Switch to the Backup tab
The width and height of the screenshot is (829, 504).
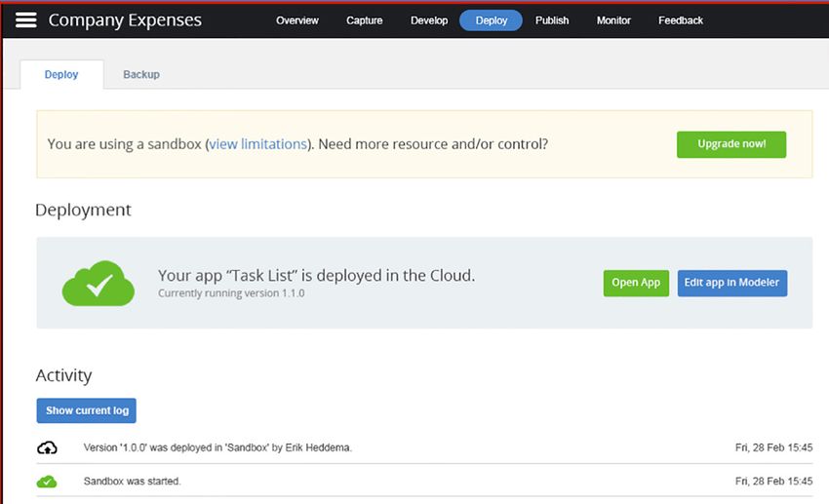[141, 74]
